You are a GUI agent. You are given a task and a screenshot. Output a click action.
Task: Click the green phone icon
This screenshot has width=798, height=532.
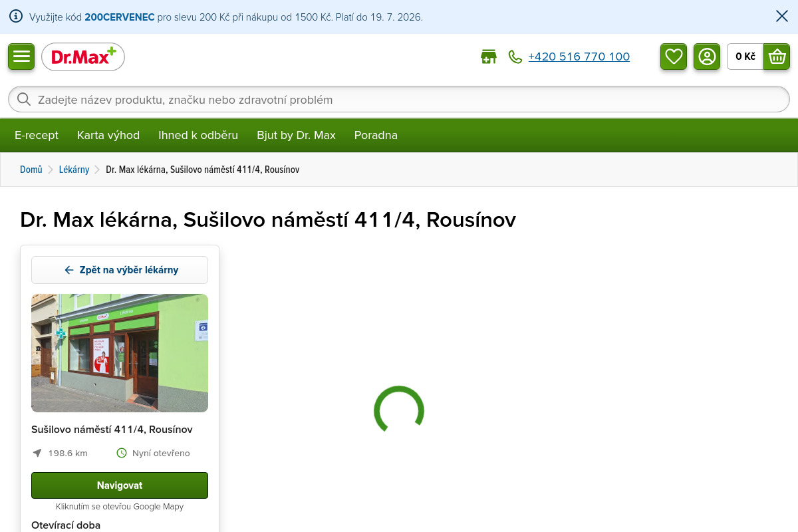click(515, 57)
